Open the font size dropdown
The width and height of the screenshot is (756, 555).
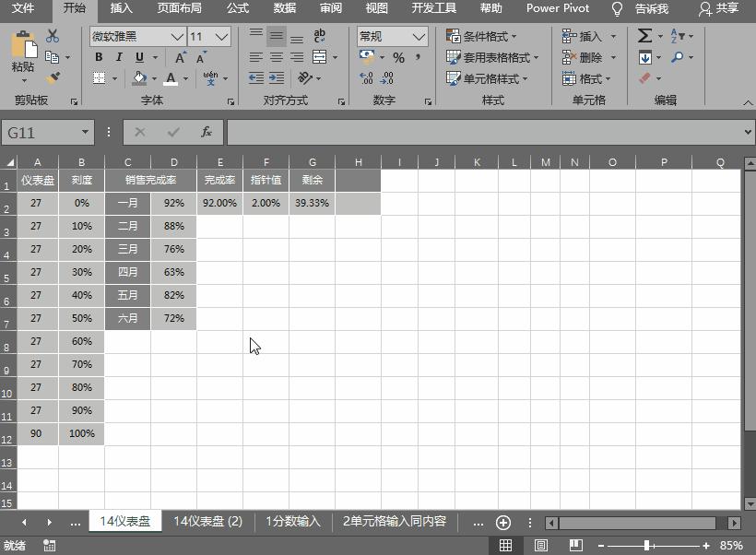click(221, 36)
